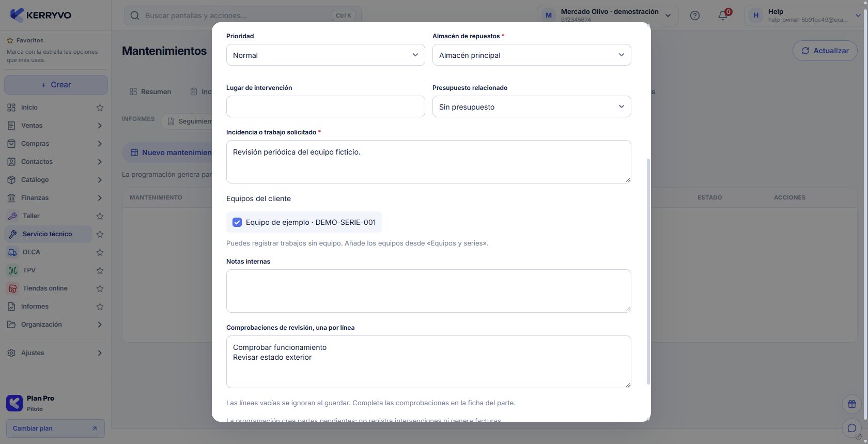Click the dialog vertical scrollbar
The image size is (868, 444).
click(x=648, y=271)
